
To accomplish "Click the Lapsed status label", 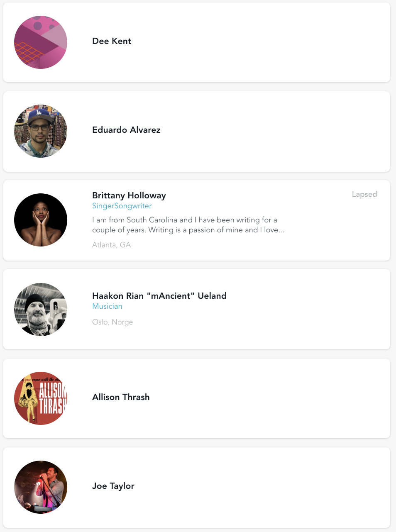I will [x=364, y=194].
